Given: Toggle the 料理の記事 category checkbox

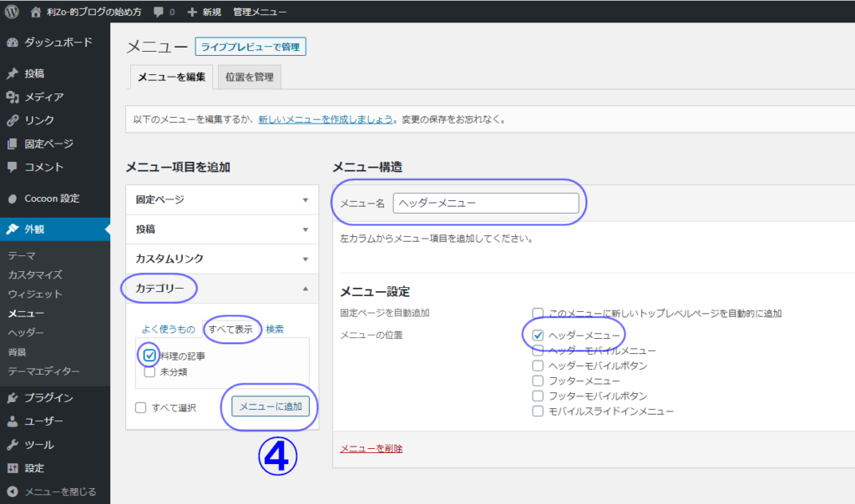Looking at the screenshot, I should pos(149,356).
